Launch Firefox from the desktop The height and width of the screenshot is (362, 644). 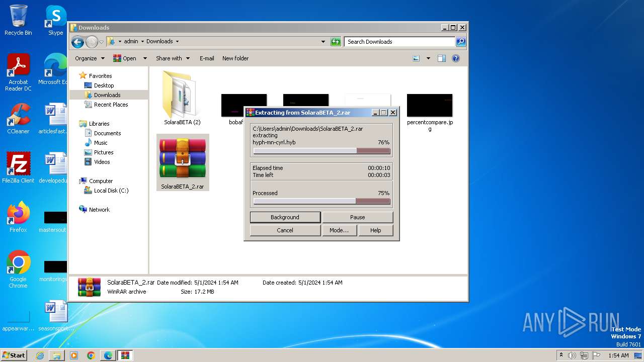18,217
